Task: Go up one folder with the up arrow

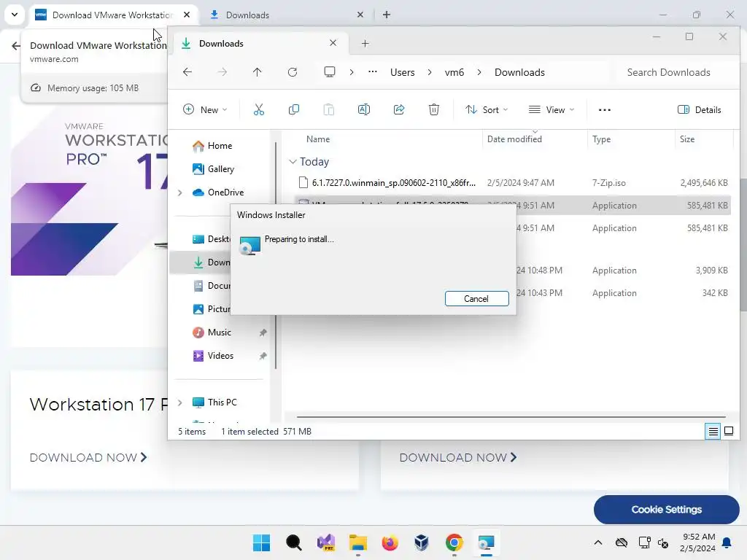Action: 258,72
